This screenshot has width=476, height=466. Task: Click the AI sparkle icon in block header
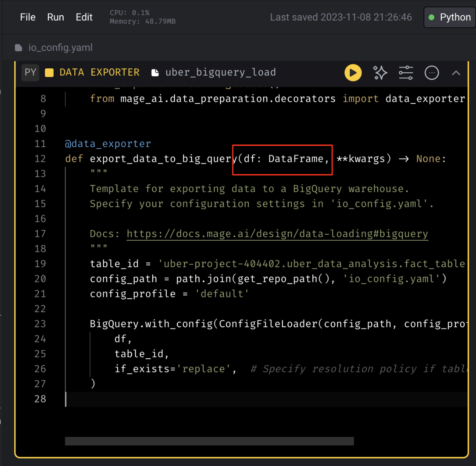point(380,73)
